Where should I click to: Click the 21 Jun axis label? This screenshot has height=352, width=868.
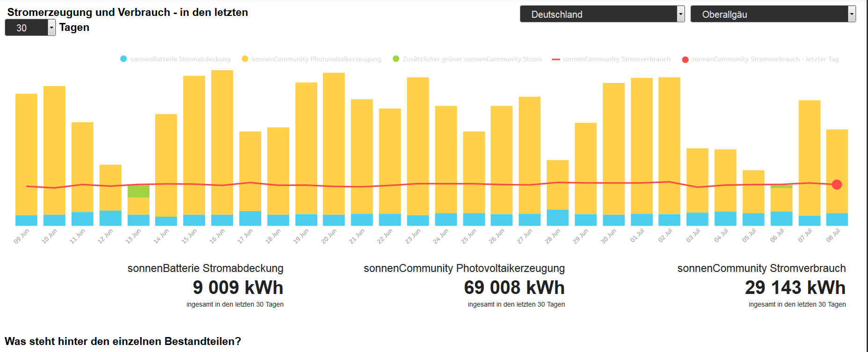pos(357,236)
